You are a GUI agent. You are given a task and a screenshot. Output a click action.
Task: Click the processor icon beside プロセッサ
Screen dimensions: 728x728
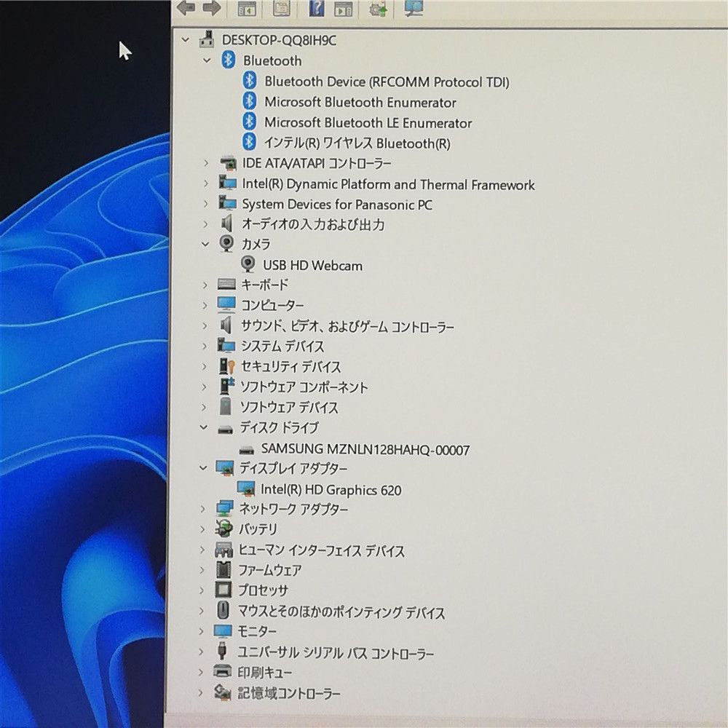tap(223, 590)
